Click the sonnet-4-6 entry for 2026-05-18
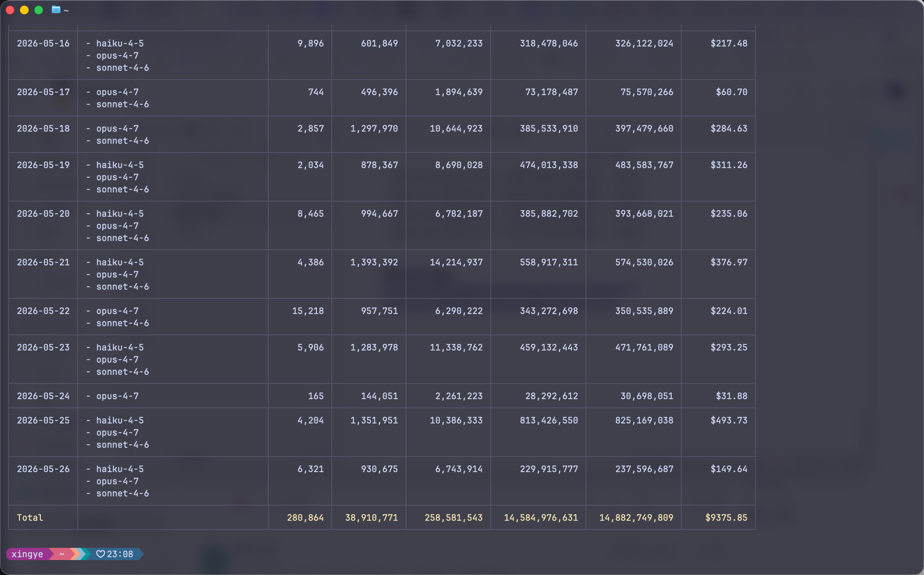Screen dimensions: 924x575 click(x=123, y=141)
